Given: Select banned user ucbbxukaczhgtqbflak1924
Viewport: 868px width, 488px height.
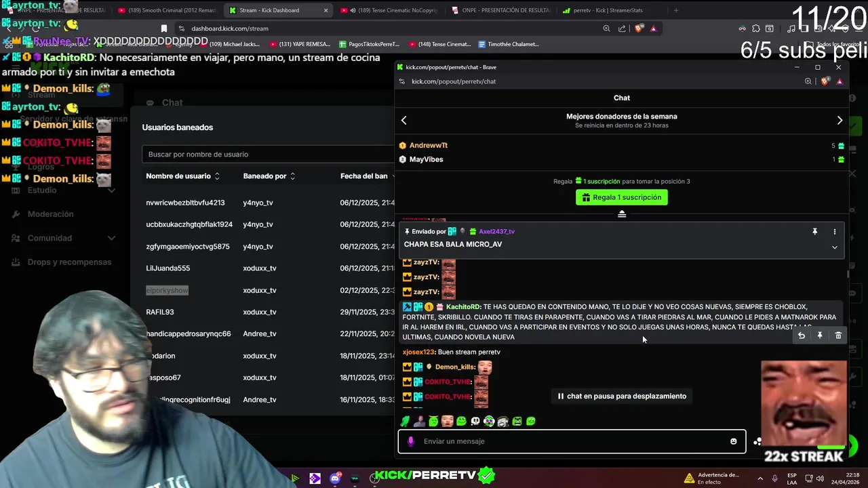Looking at the screenshot, I should [189, 224].
